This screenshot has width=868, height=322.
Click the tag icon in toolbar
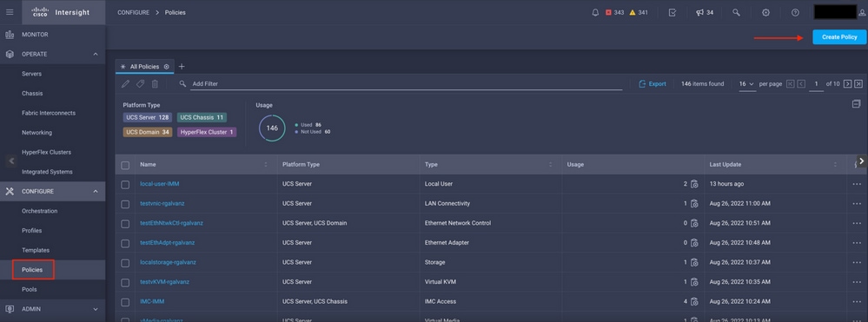pyautogui.click(x=140, y=84)
